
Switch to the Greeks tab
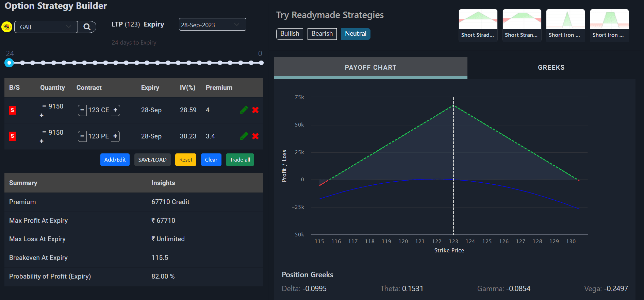[x=551, y=67]
